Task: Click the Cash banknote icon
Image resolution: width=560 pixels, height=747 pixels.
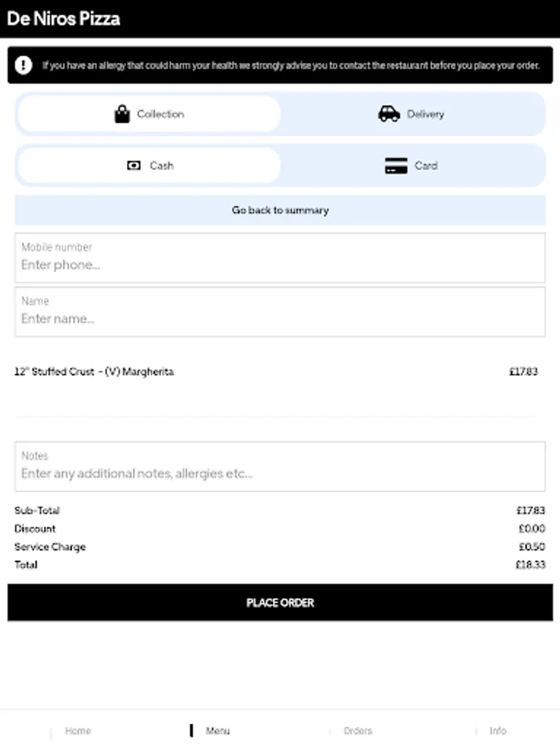Action: (x=134, y=165)
